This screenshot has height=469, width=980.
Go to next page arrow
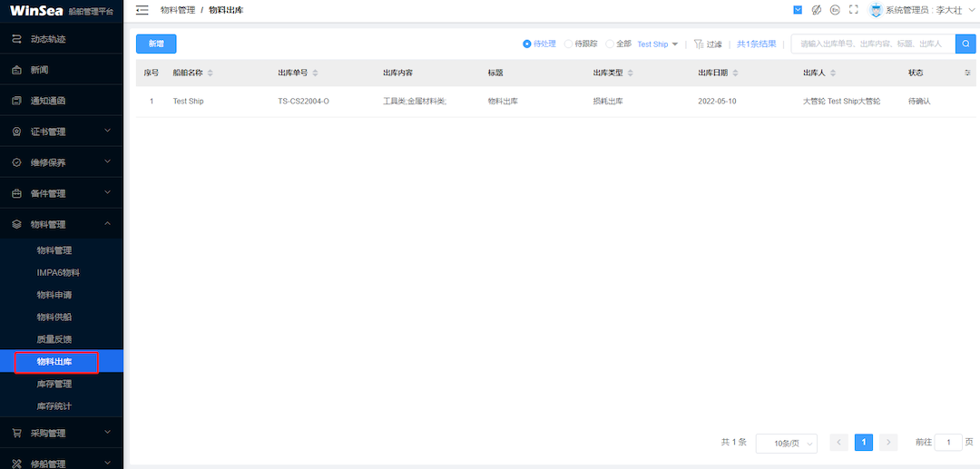click(888, 442)
